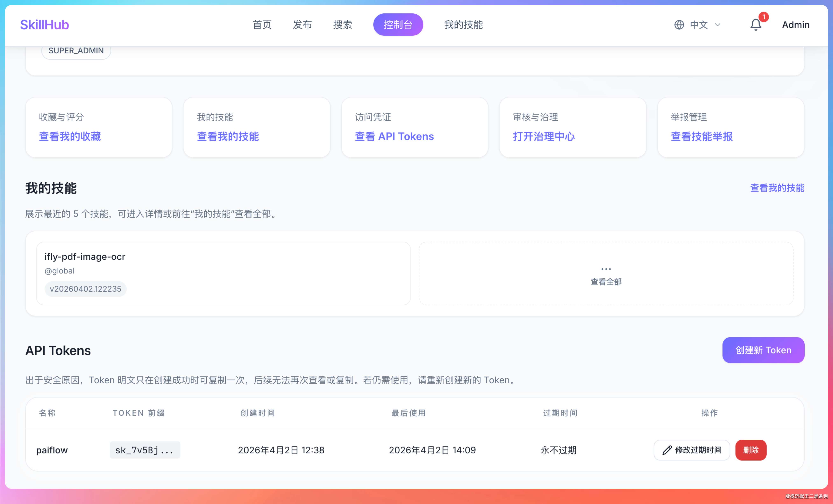The height and width of the screenshot is (504, 833).
Task: Select 我的技能 in top navigation
Action: (463, 25)
